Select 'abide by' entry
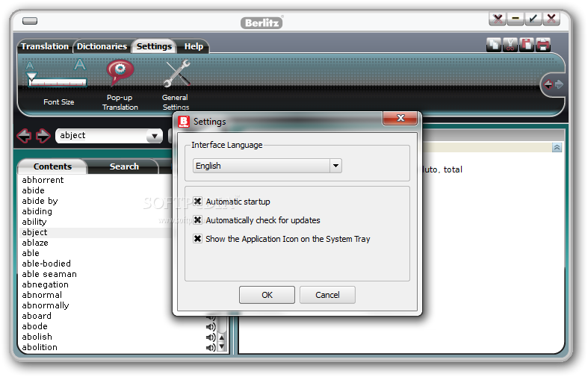 coord(40,201)
